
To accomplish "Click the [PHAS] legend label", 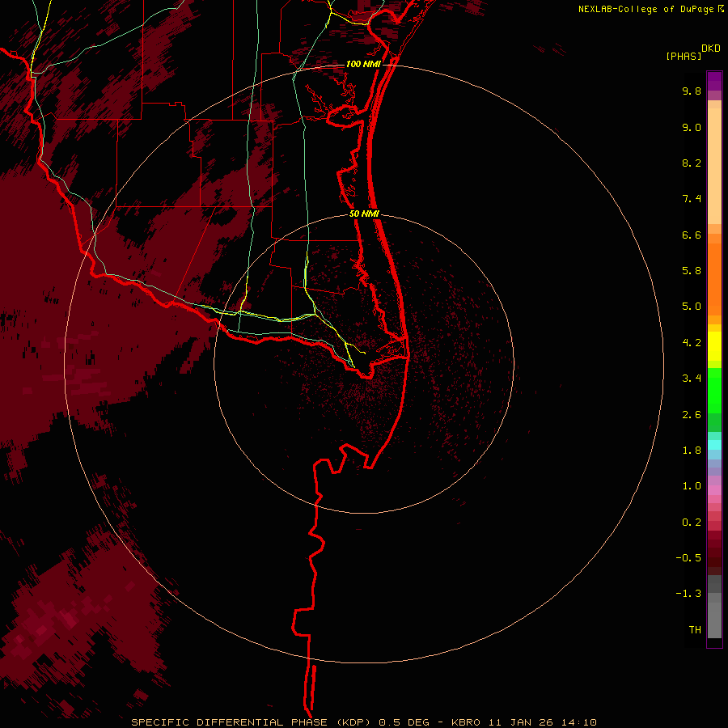I will point(684,56).
